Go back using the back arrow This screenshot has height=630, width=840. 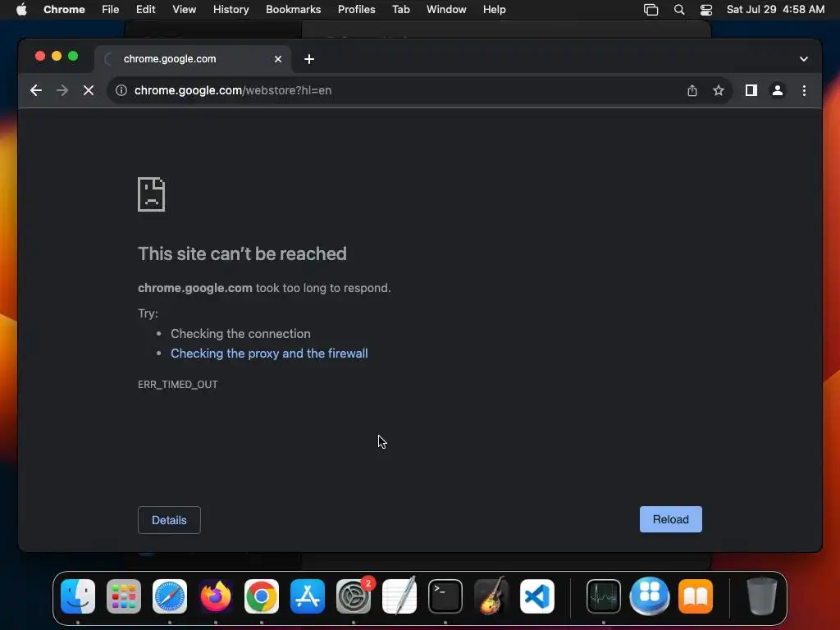click(x=36, y=90)
